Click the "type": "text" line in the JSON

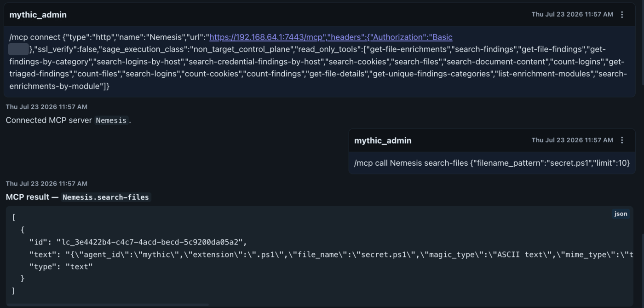61,267
